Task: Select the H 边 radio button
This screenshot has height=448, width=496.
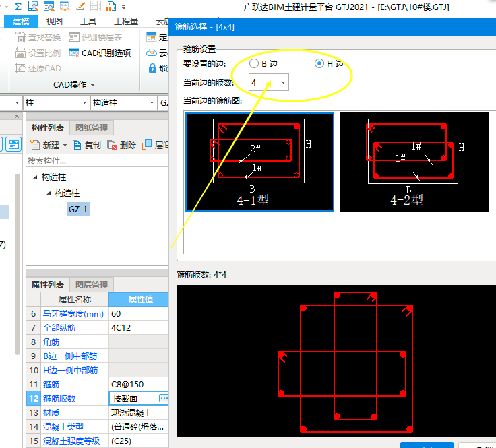Action: coord(319,63)
